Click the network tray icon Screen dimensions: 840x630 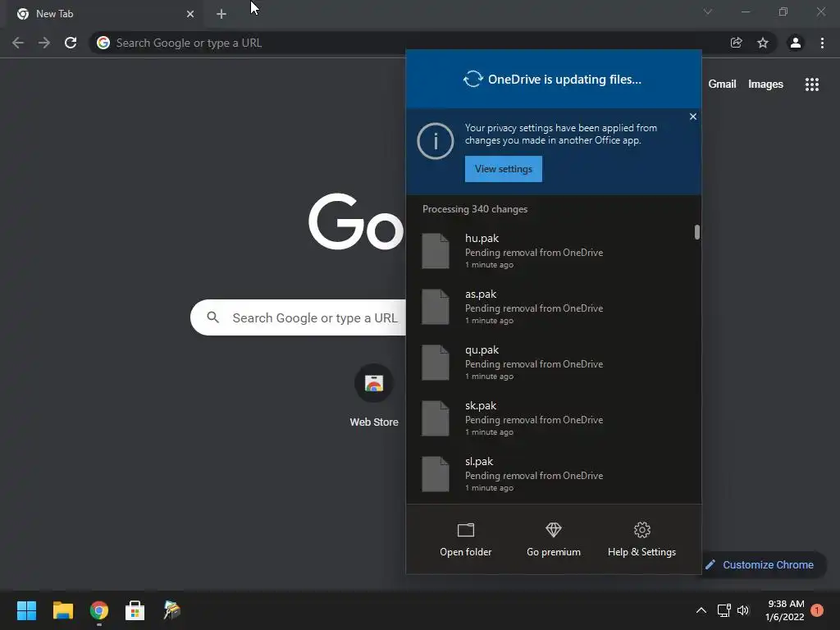pyautogui.click(x=724, y=610)
